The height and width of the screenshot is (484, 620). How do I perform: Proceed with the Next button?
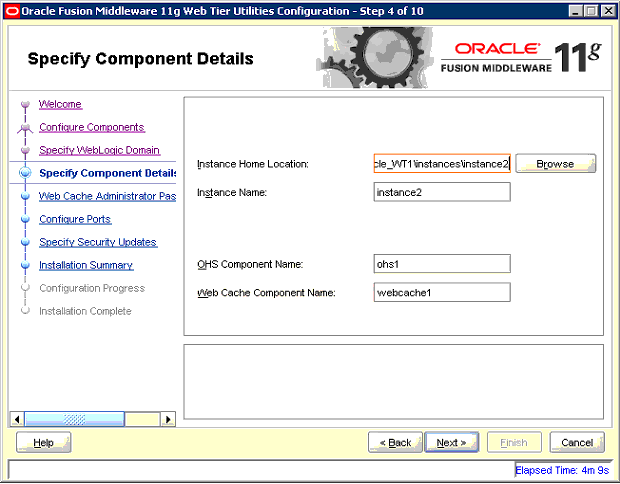452,442
